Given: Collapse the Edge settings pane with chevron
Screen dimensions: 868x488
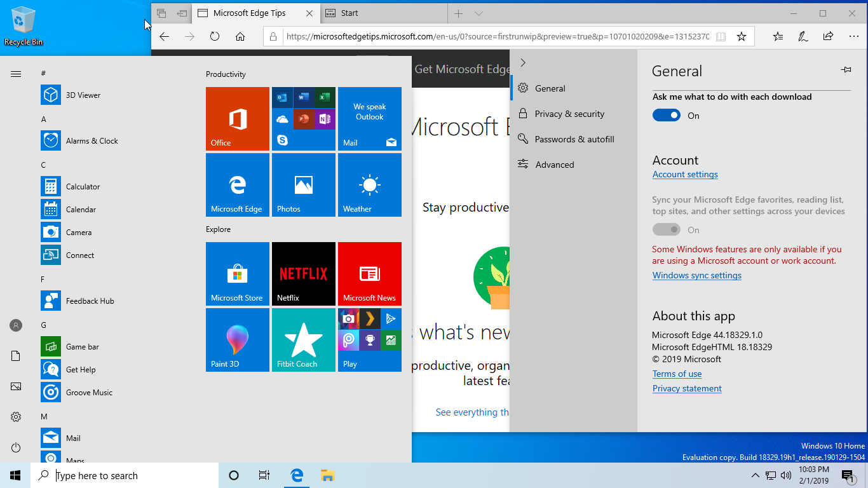Looking at the screenshot, I should tap(523, 62).
